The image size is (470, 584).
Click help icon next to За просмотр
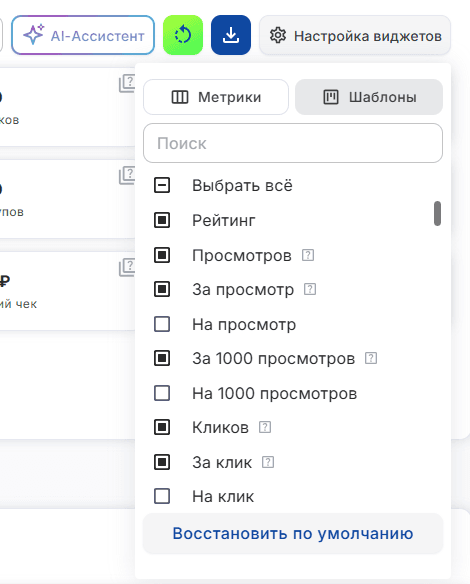310,289
